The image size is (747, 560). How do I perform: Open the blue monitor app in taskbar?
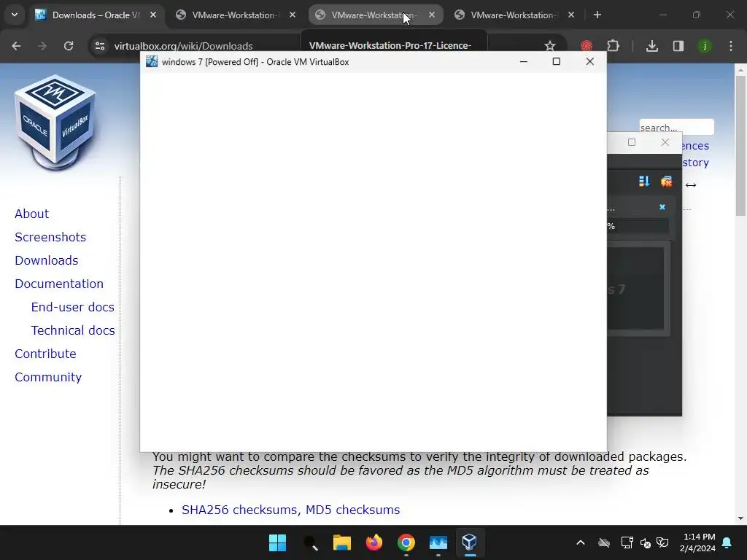point(438,542)
